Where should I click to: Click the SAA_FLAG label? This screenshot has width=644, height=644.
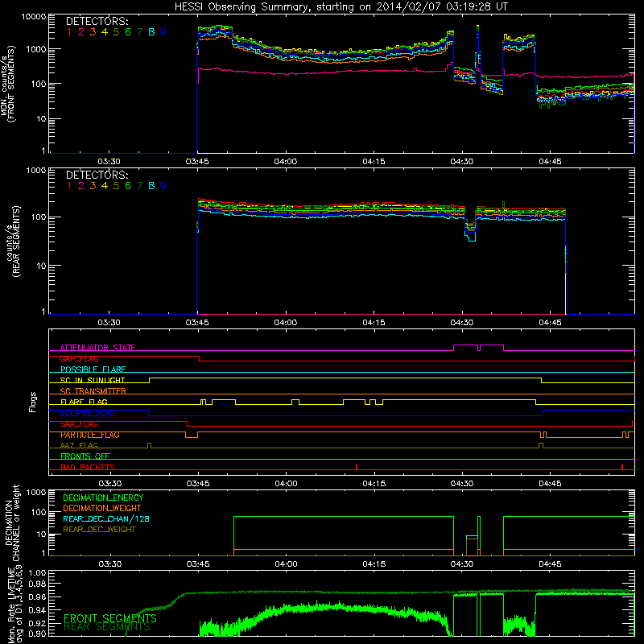pos(79,424)
